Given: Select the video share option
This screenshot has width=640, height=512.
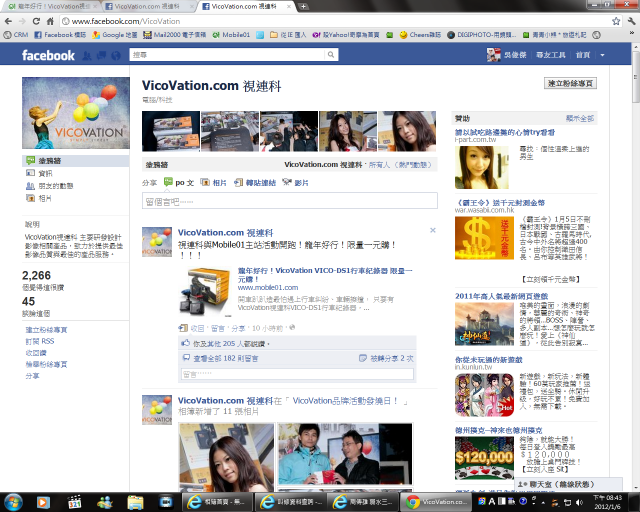Looking at the screenshot, I should (x=296, y=183).
